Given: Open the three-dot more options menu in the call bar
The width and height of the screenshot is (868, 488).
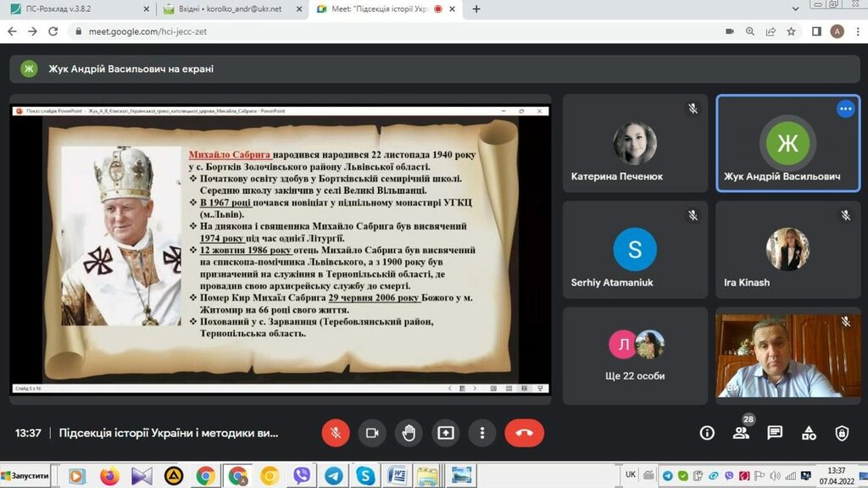Looking at the screenshot, I should click(x=482, y=433).
